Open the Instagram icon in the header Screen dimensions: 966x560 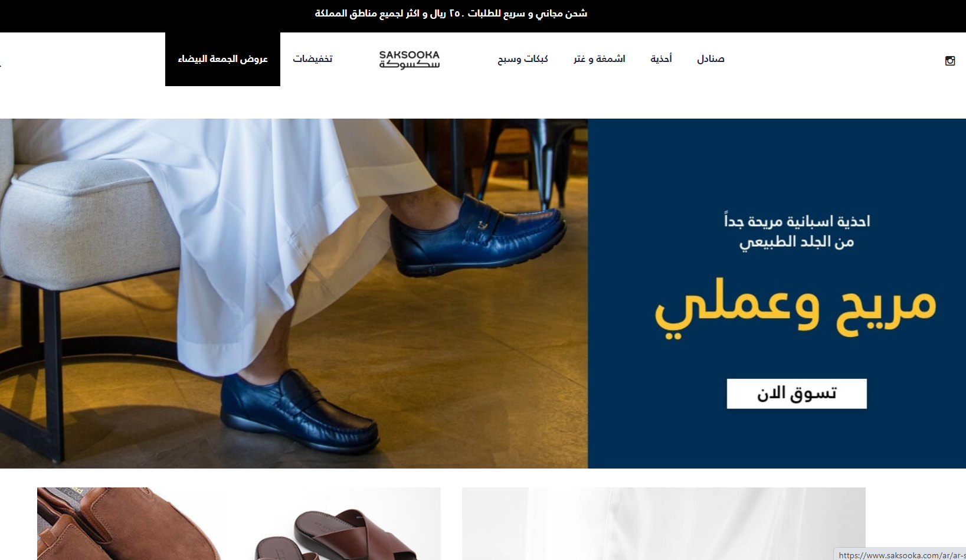(x=950, y=61)
